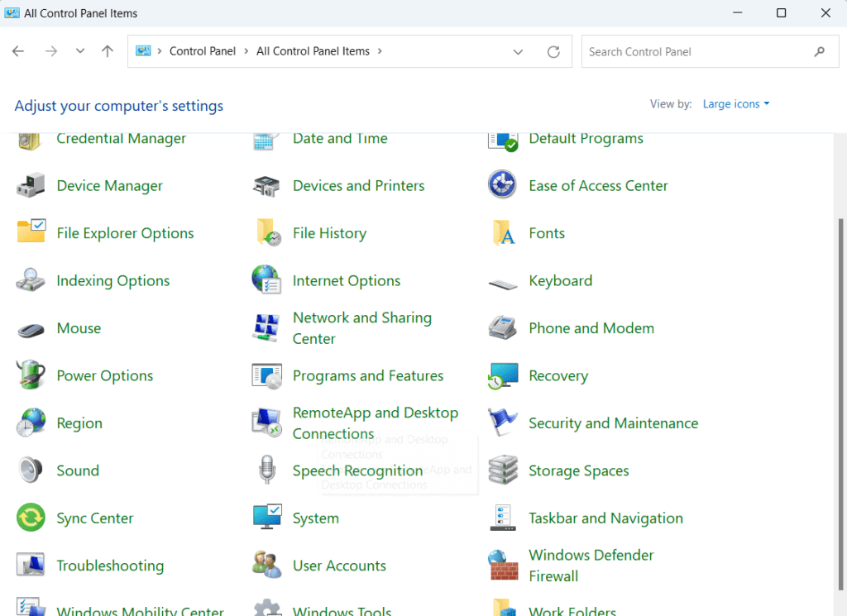Click the Fonts folder icon
847x616 pixels.
[504, 232]
